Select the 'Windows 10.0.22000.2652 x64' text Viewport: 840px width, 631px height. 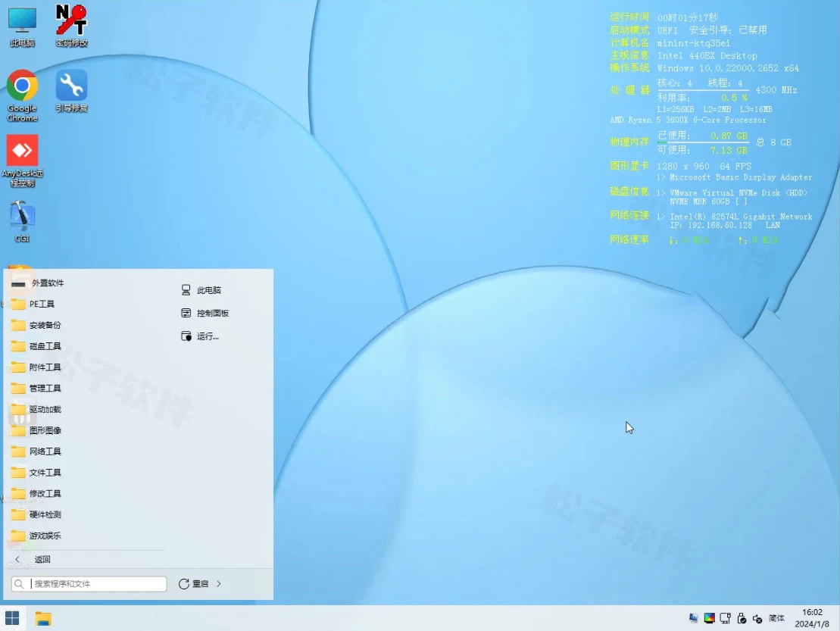(728, 68)
